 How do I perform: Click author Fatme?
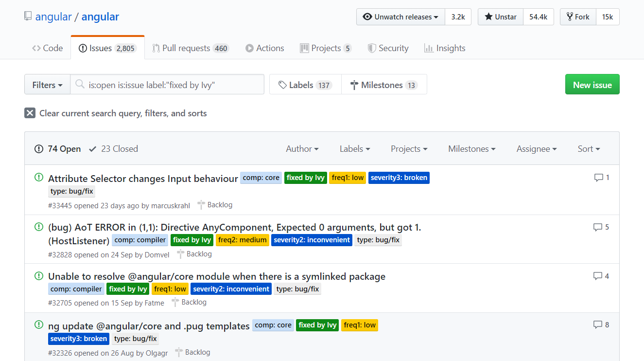click(155, 303)
